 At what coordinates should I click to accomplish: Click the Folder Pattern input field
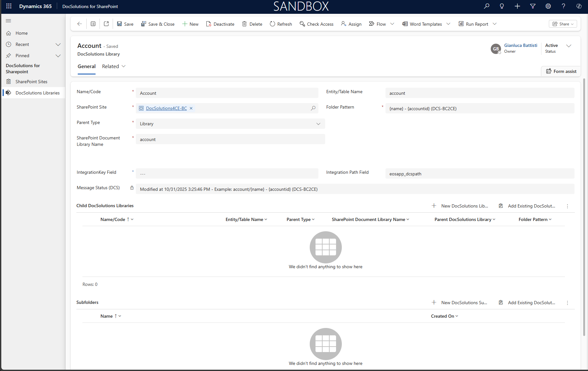point(480,108)
